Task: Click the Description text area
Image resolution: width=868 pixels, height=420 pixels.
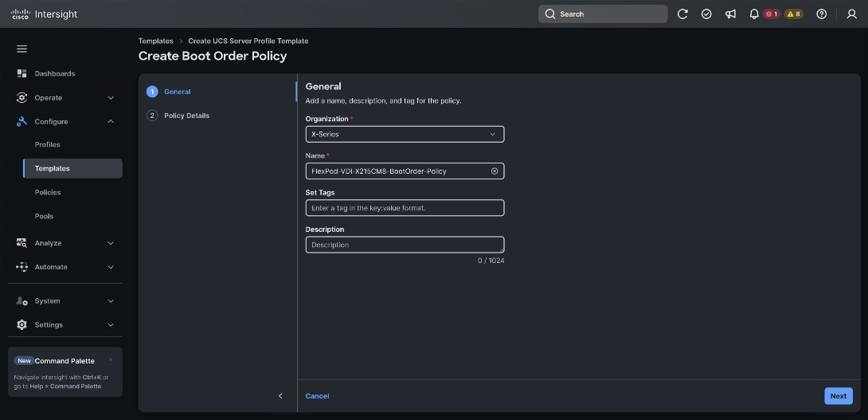Action: 405,245
